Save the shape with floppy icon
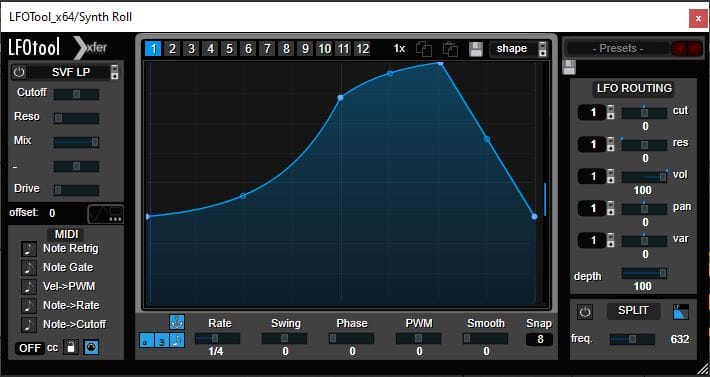This screenshot has width=710, height=377. click(476, 49)
